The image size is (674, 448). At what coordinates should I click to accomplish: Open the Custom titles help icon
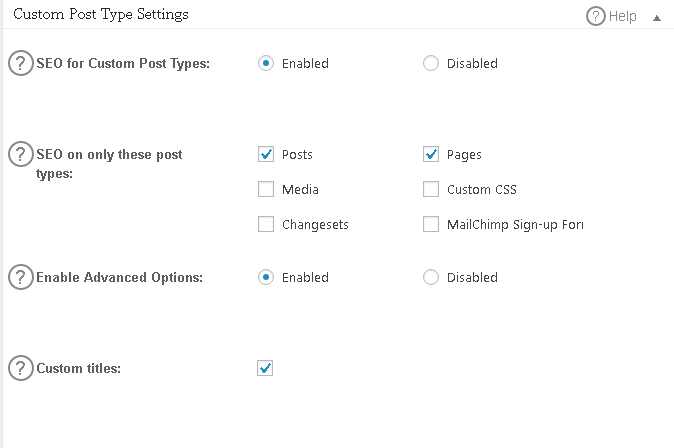pos(21,368)
